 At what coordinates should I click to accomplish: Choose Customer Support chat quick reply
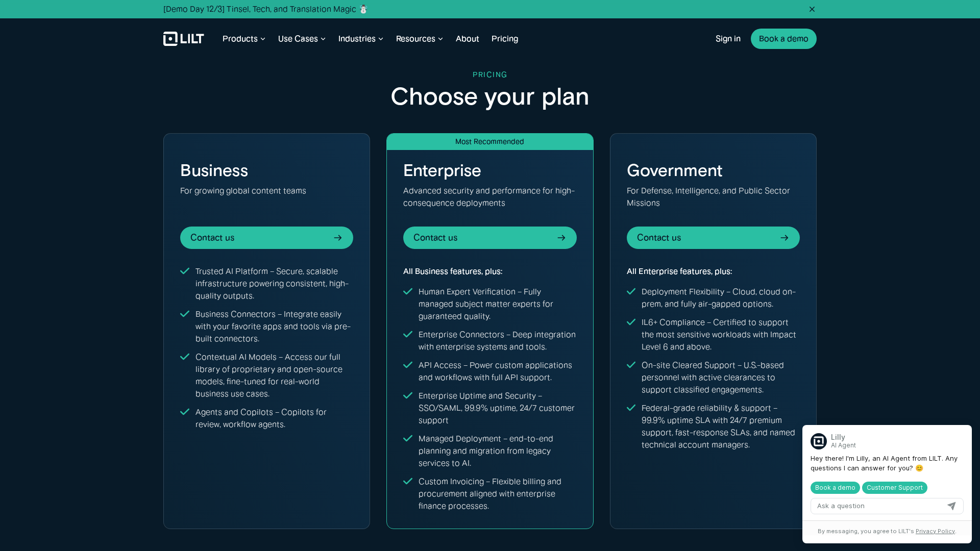tap(894, 488)
